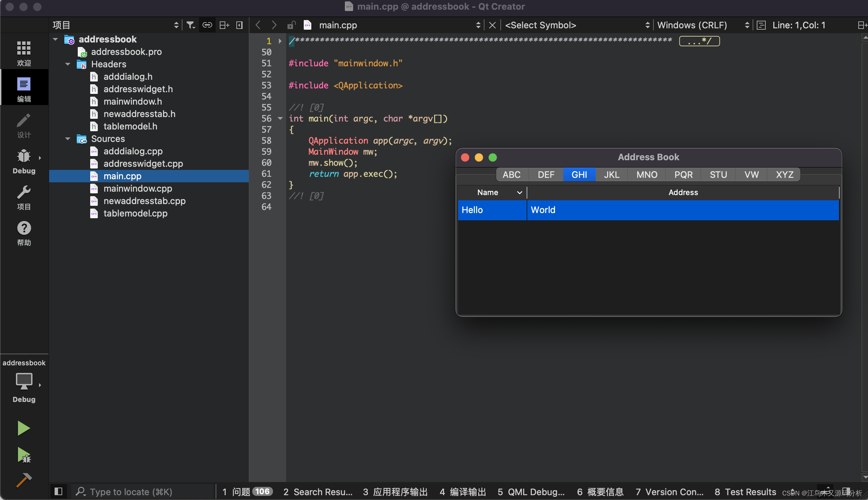Split the project panel with the split icon
Screen dimensions: 868x500
click(224, 25)
